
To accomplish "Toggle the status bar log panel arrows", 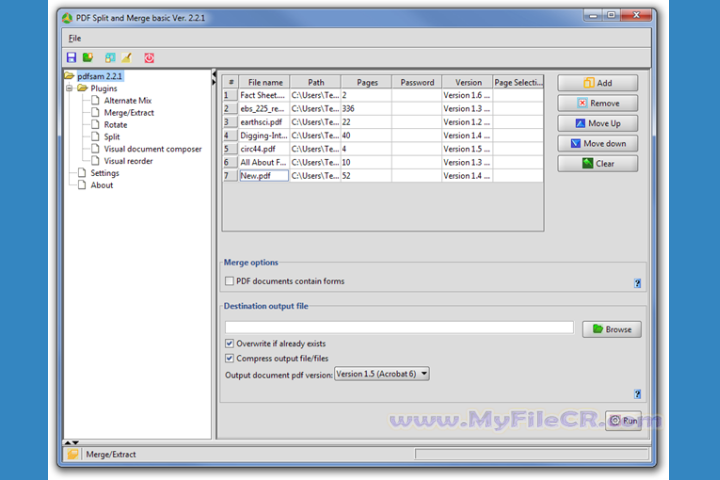I will (x=72, y=442).
